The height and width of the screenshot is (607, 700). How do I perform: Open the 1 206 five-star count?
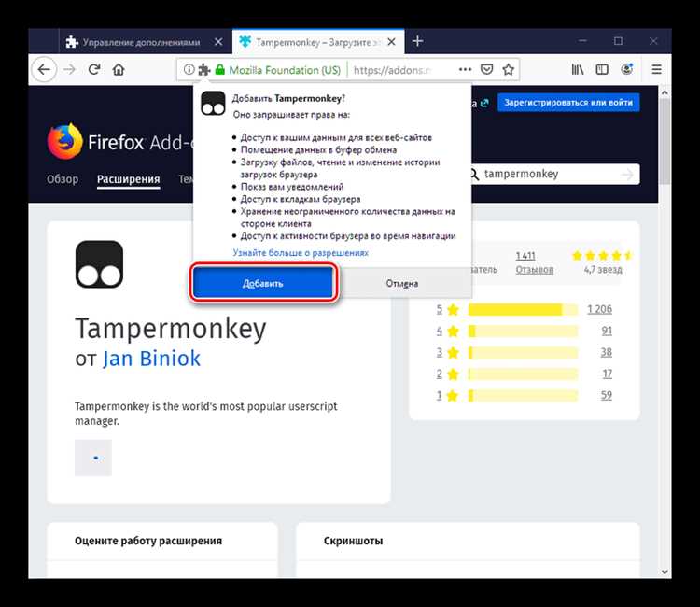599,309
